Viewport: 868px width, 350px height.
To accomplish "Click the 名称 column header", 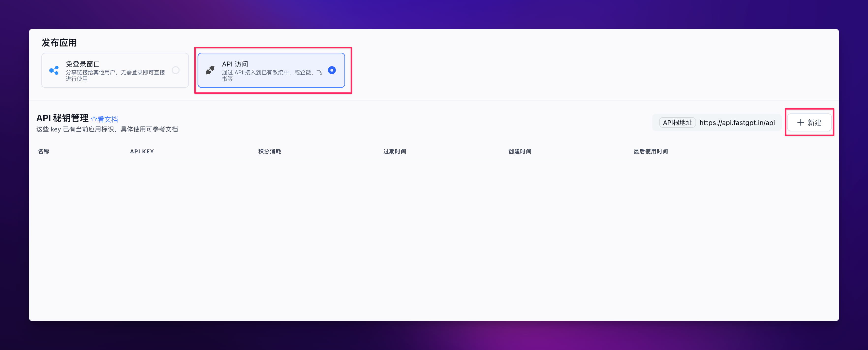I will pos(44,151).
